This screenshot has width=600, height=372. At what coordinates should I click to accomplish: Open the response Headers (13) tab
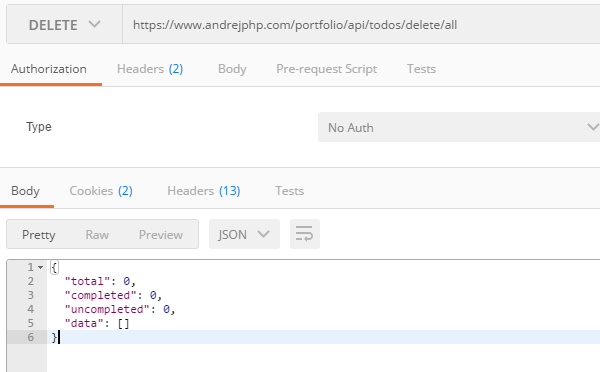204,191
